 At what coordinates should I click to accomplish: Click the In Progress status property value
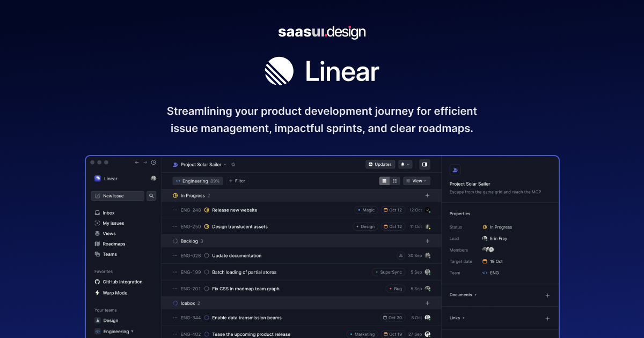tap(497, 227)
